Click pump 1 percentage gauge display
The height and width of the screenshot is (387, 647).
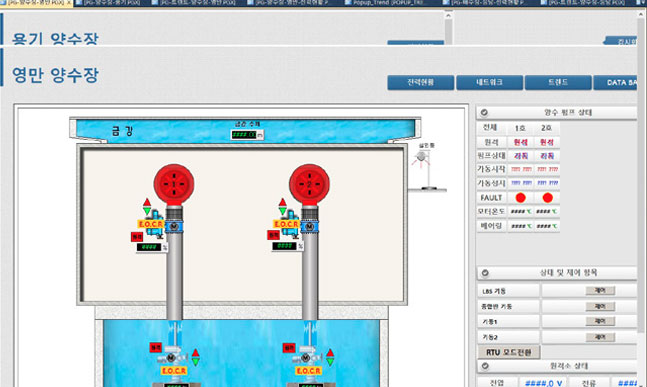(x=149, y=247)
